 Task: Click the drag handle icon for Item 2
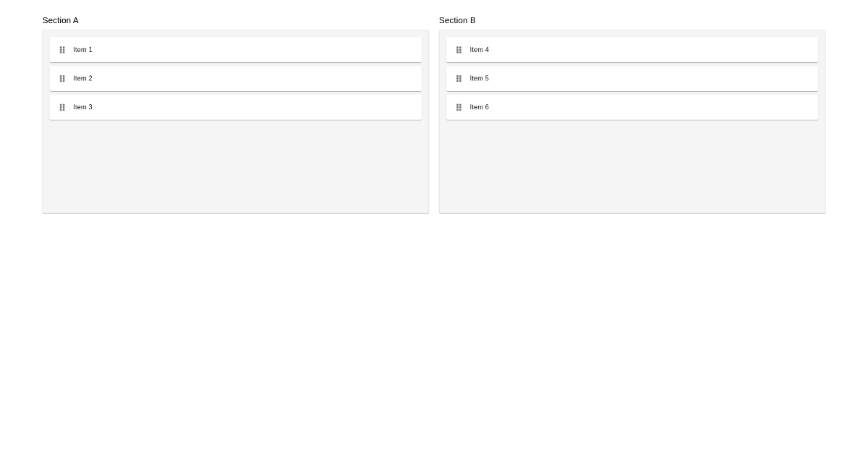62,78
